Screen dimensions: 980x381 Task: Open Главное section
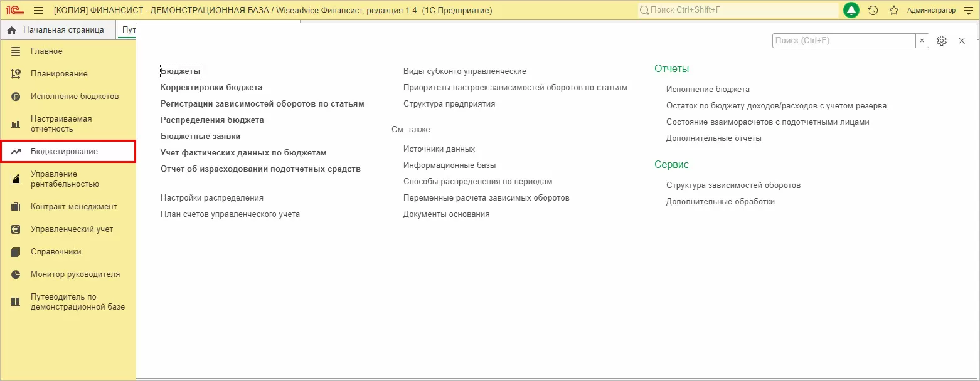[x=68, y=51]
